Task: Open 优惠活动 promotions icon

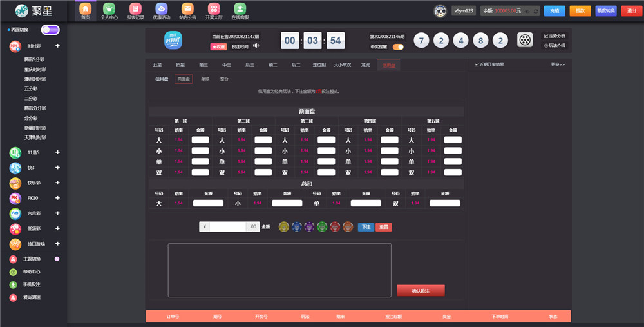Action: [x=162, y=9]
